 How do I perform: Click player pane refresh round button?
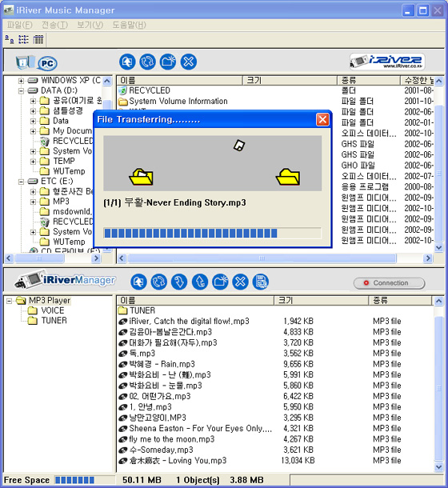(158, 282)
